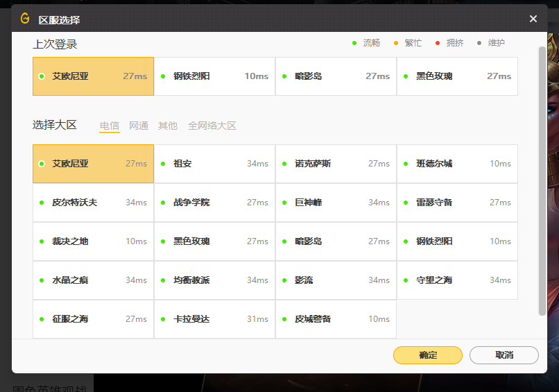Switch to 全网络大区 tab
The width and height of the screenshot is (559, 392).
point(212,126)
